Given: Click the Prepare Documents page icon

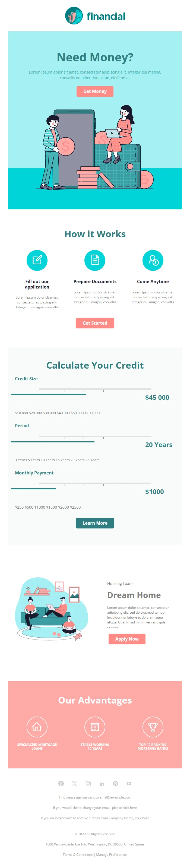Looking at the screenshot, I should 95,260.
